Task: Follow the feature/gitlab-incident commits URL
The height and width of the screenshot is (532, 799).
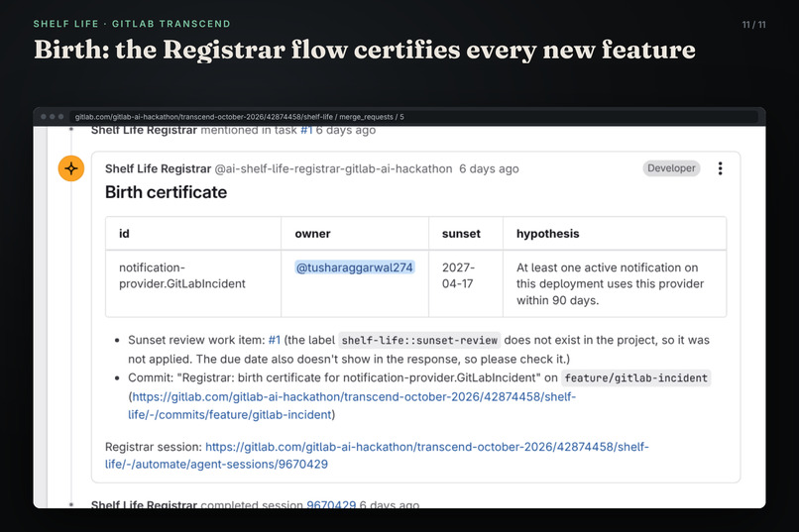Action: click(x=354, y=406)
